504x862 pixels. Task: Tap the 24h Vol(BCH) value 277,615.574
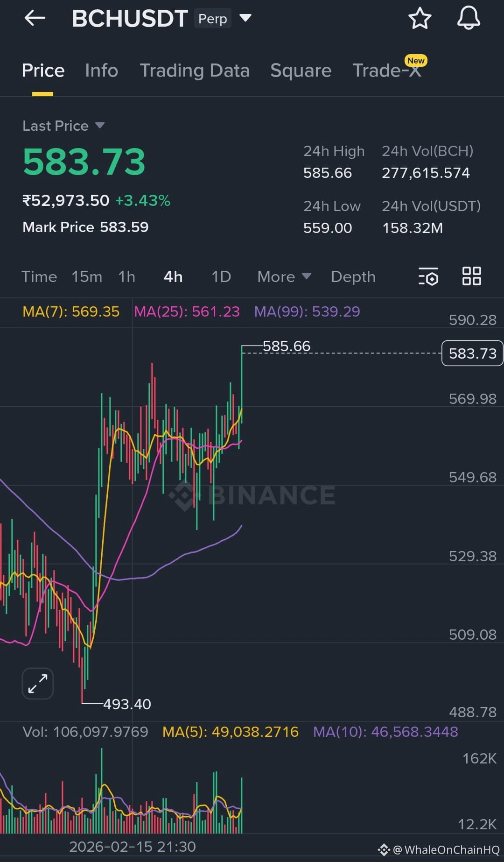coord(426,173)
